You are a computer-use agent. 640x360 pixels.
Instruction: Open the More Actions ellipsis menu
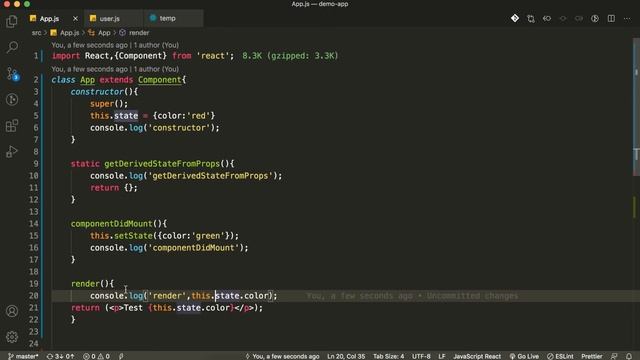tap(627, 18)
